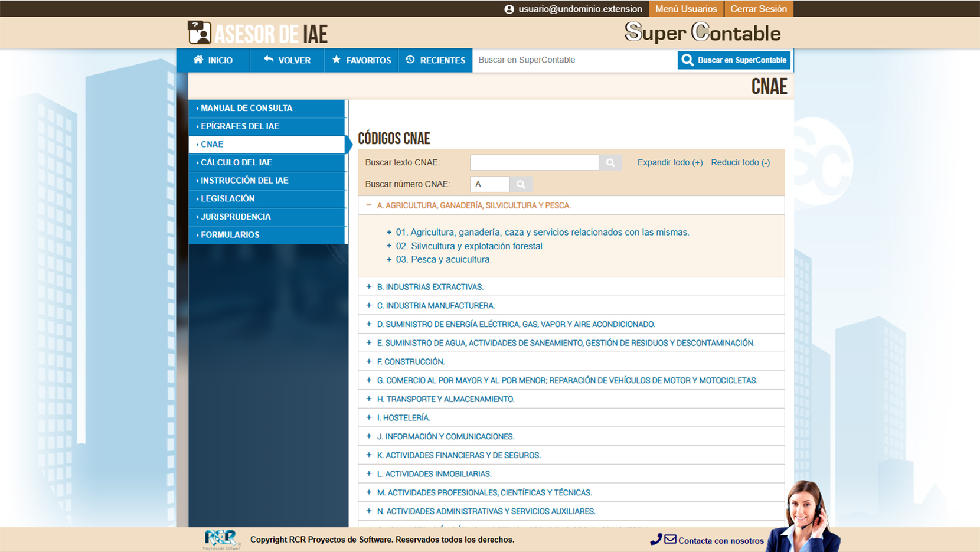Open Cálculo del IAE in sidebar
This screenshot has height=552, width=980.
point(267,162)
